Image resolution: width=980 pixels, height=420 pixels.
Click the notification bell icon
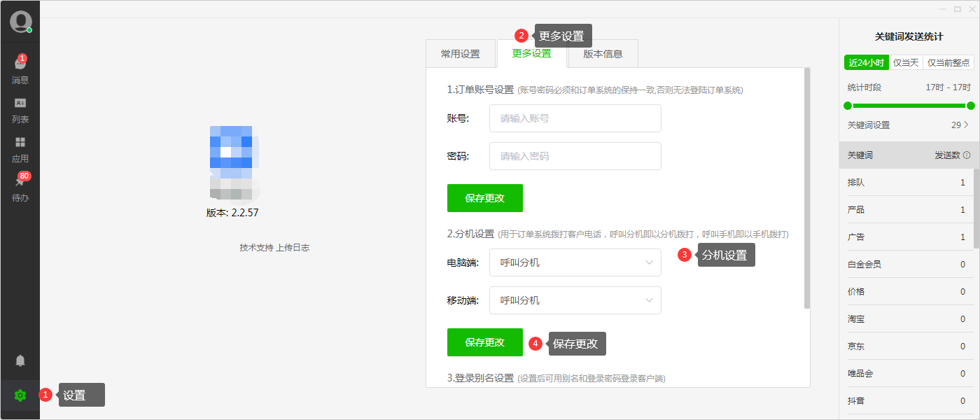pyautogui.click(x=20, y=360)
